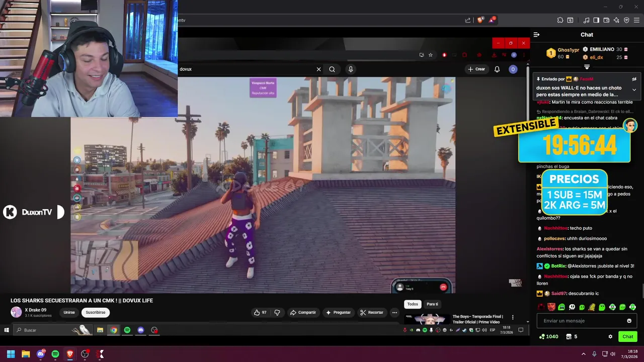Click the YouTube Crear button
The image size is (644, 362).
(x=476, y=69)
